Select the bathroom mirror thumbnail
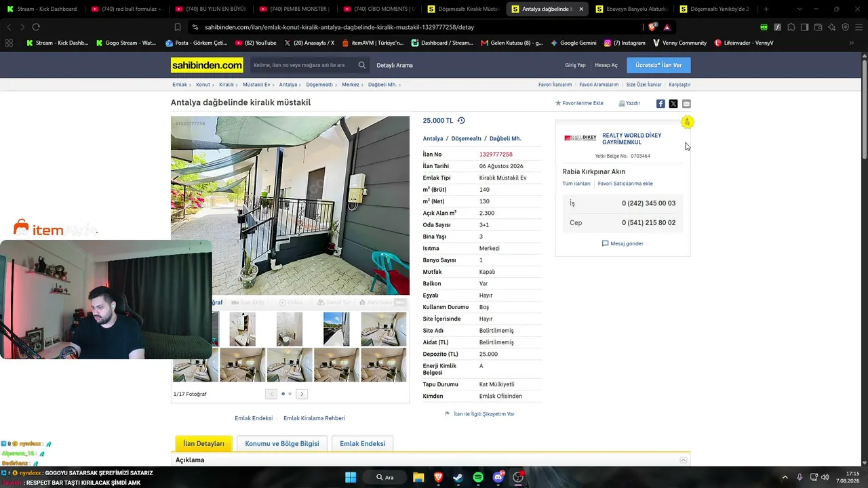Screen dimensions: 868x488 [x=242, y=329]
